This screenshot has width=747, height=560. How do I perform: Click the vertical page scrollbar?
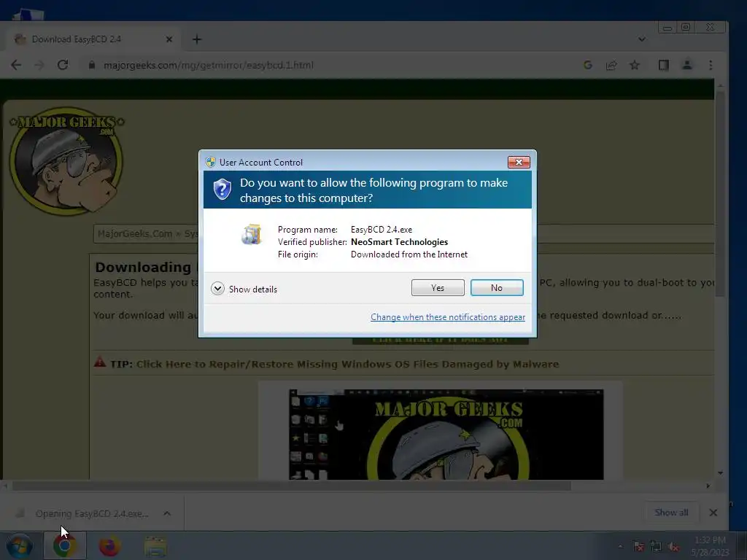pos(720,194)
